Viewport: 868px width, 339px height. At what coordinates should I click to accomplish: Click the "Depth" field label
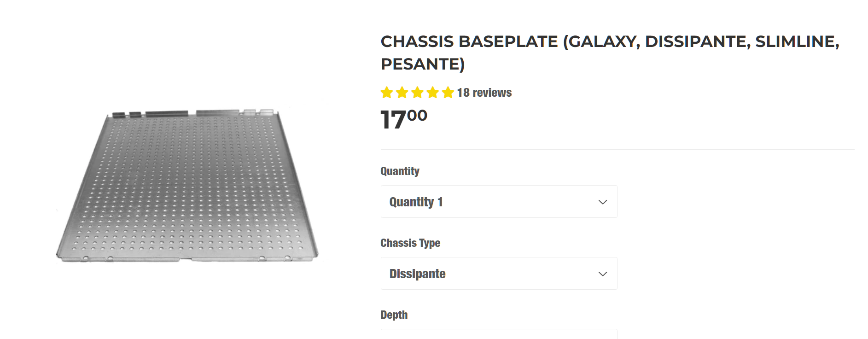tap(394, 315)
